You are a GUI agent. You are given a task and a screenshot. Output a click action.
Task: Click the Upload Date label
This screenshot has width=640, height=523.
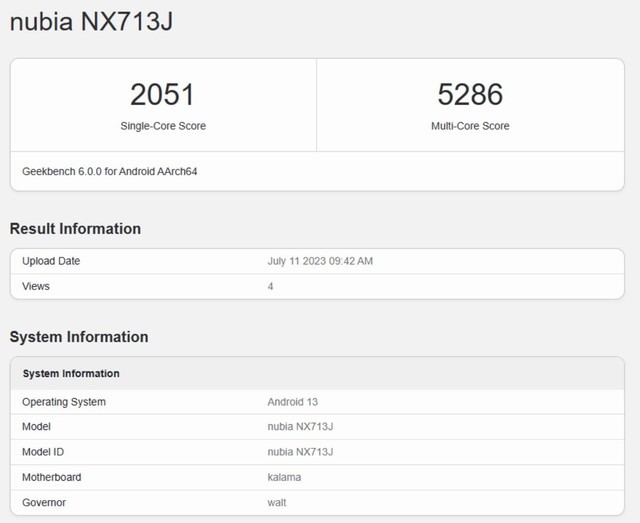point(51,261)
